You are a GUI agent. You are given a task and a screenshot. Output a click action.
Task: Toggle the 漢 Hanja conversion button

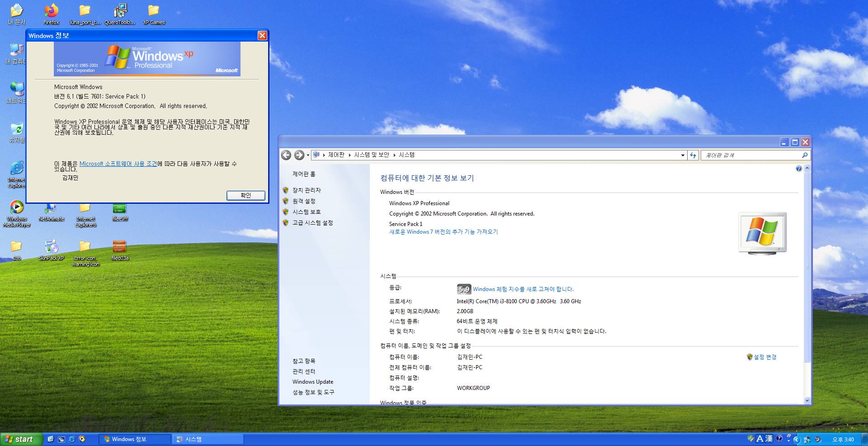[769, 438]
